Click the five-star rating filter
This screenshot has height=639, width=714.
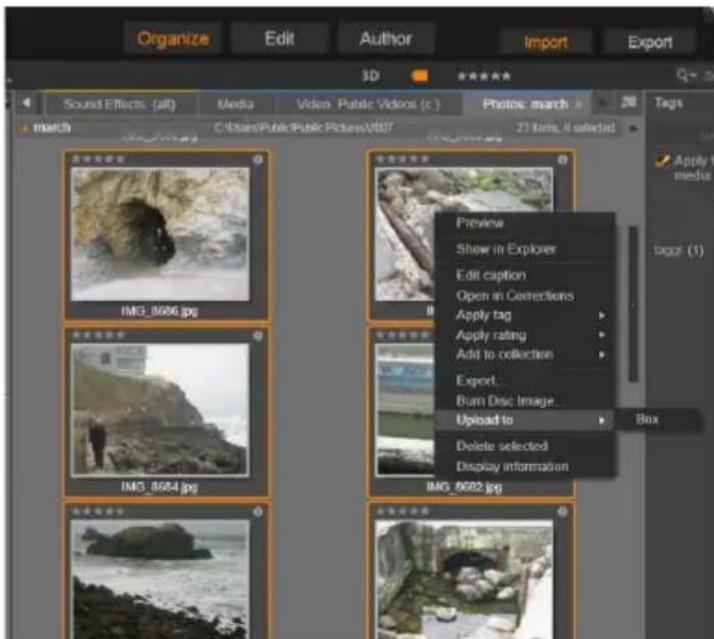pyautogui.click(x=484, y=76)
